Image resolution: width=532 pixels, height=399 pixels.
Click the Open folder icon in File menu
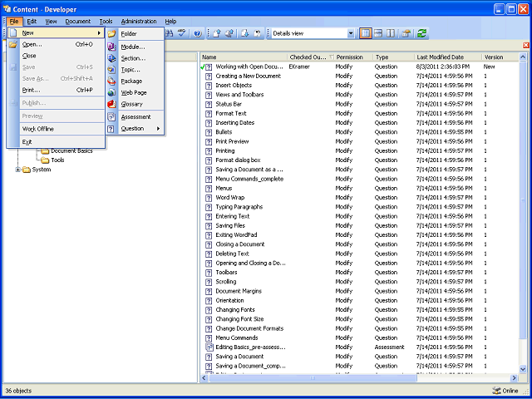tap(13, 44)
